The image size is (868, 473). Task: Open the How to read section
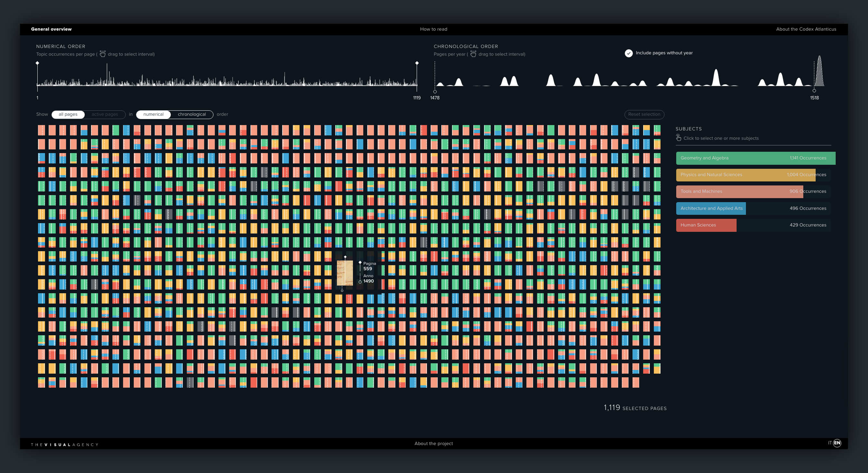[433, 29]
